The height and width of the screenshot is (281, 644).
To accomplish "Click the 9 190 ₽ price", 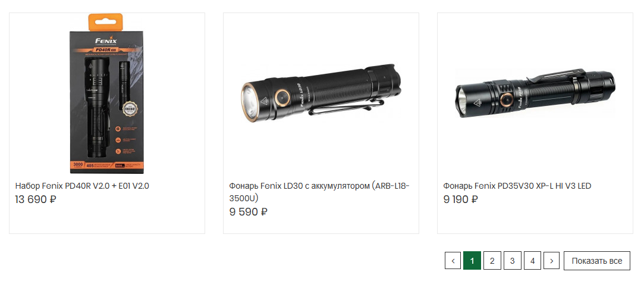I will pyautogui.click(x=460, y=199).
